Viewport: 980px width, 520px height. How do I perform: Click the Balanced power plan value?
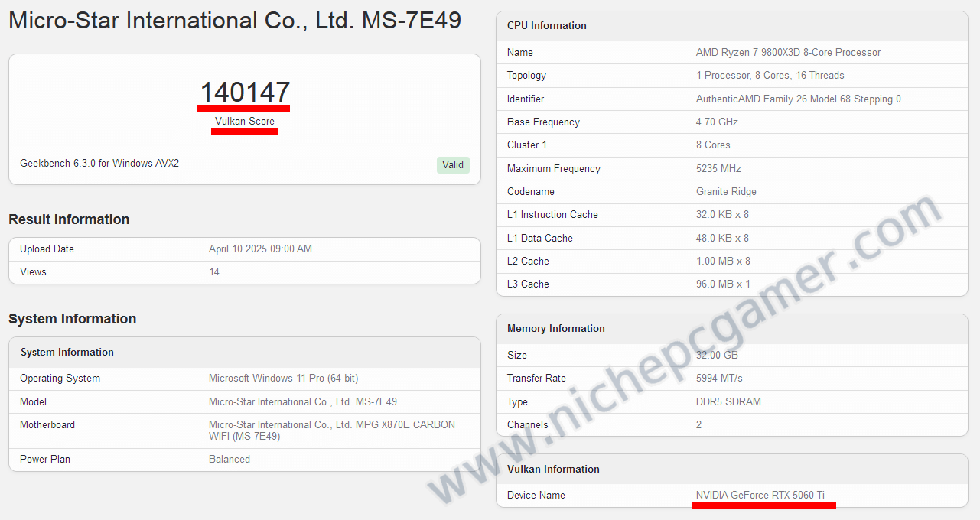[x=230, y=459]
